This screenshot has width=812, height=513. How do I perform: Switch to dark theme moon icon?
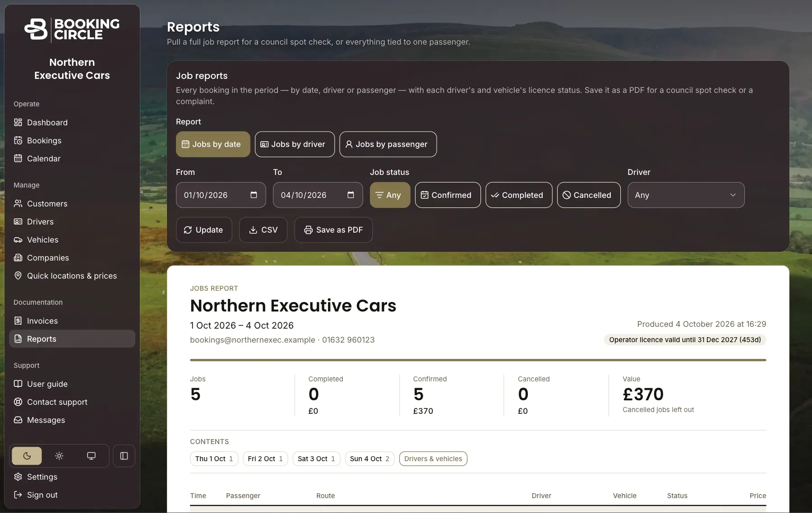pos(27,456)
